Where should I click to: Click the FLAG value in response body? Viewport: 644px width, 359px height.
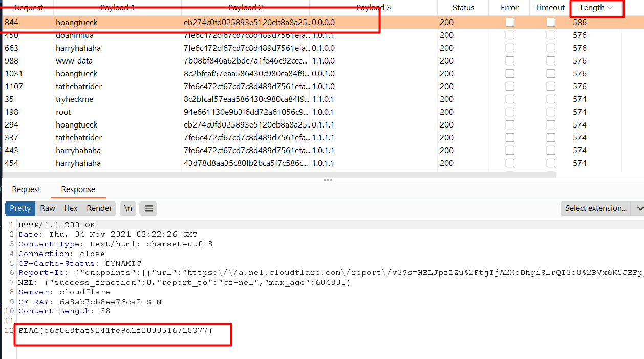116,331
